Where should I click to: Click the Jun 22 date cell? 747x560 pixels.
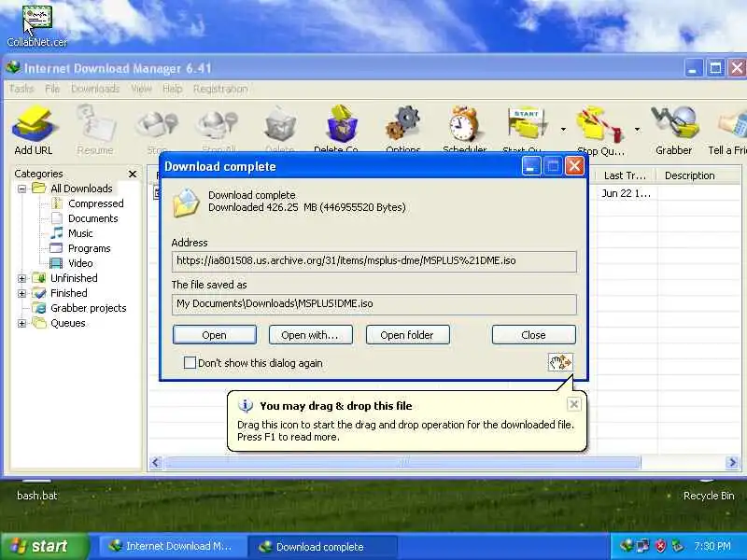pos(626,193)
